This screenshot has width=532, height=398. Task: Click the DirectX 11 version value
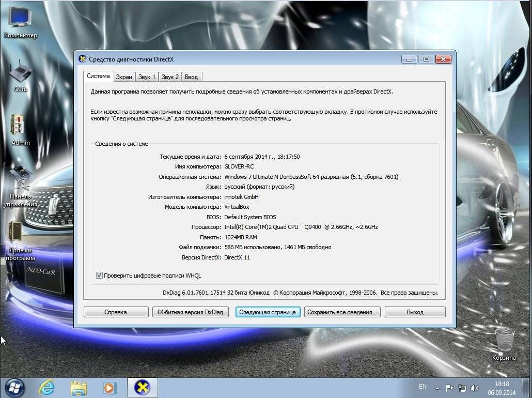pyautogui.click(x=237, y=257)
